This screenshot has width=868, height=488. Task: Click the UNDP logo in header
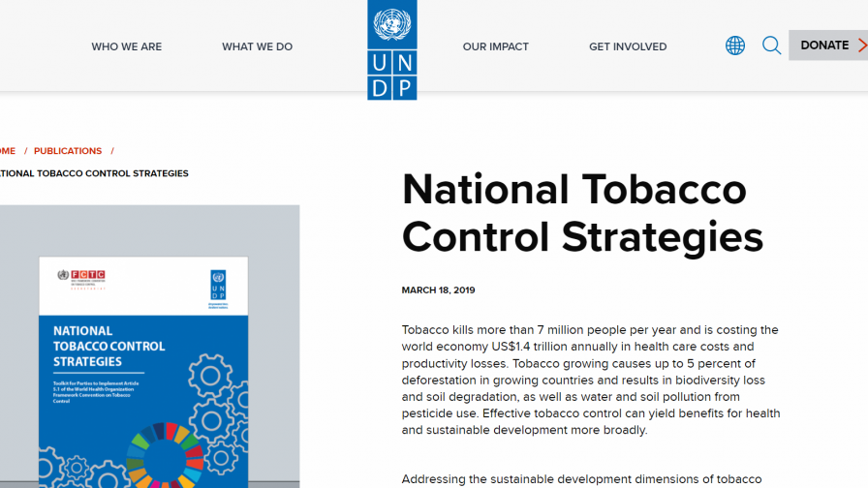click(x=392, y=49)
